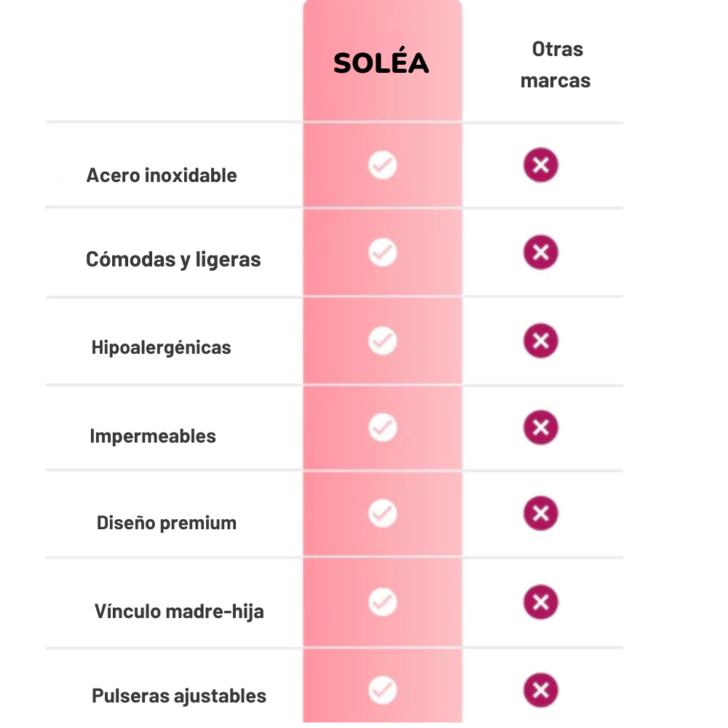Click the Otras marcas column header

[x=557, y=65]
